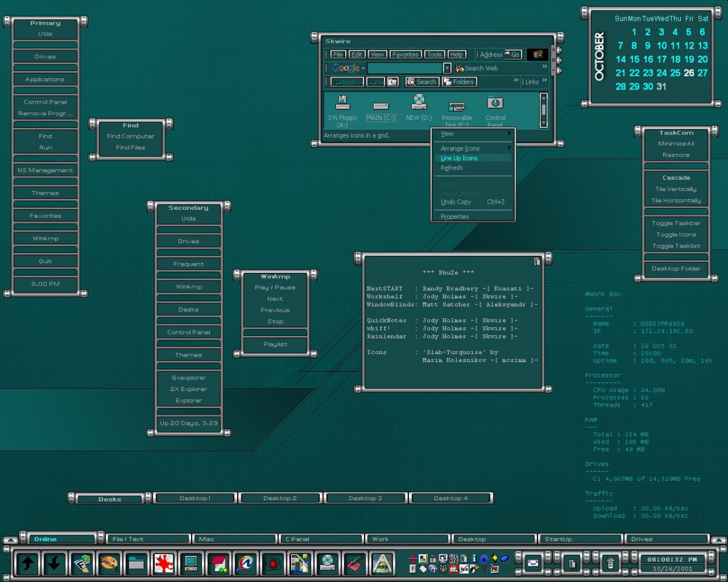Click Play / Pause in WinAmp panel
Image resolution: width=728 pixels, height=582 pixels.
(x=275, y=287)
